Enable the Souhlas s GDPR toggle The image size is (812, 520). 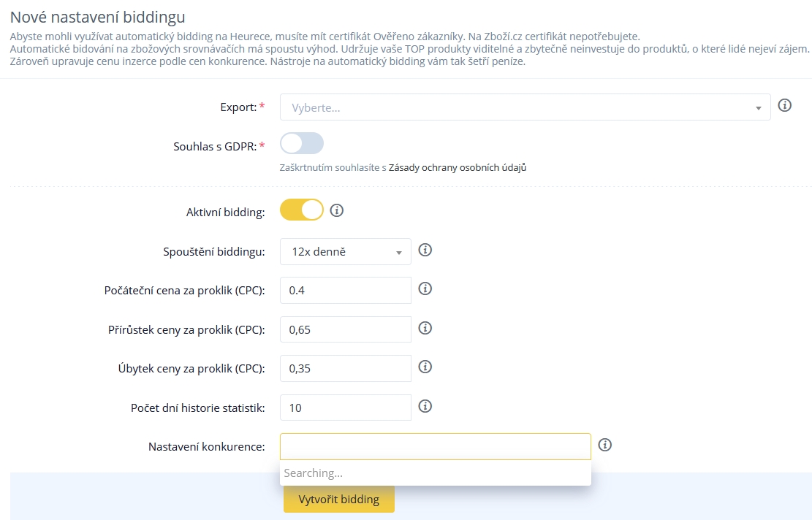[302, 144]
